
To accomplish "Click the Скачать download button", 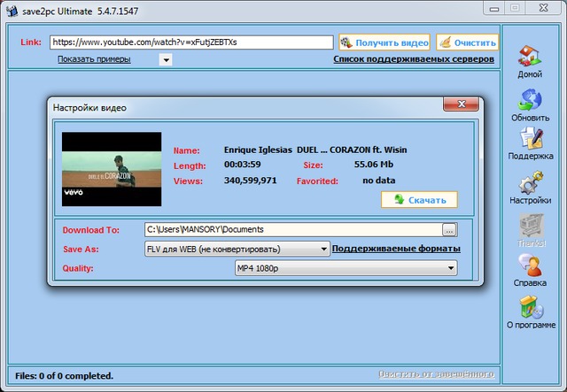I will pos(419,199).
